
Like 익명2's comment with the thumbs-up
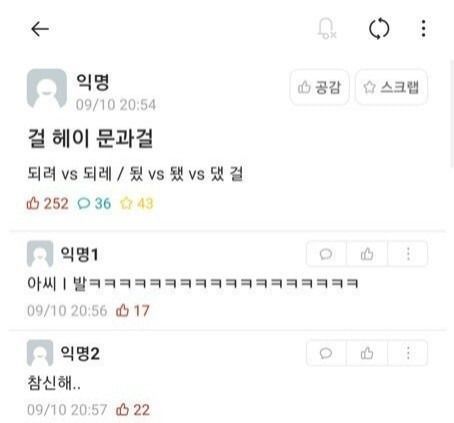367,353
